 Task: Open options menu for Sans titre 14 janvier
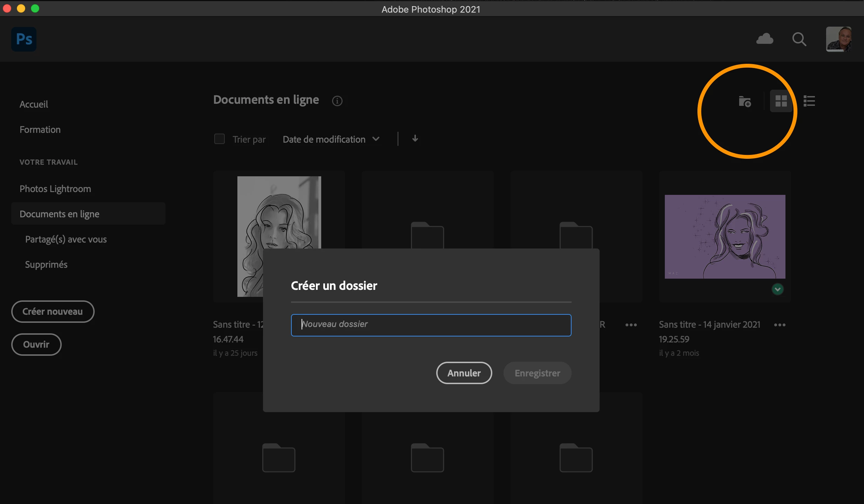click(x=779, y=325)
